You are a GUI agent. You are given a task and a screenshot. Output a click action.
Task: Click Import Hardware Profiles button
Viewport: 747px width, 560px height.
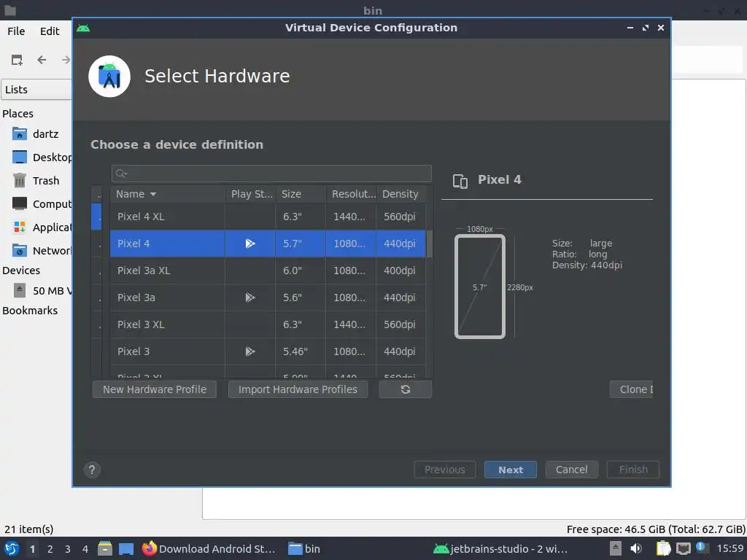[298, 389]
